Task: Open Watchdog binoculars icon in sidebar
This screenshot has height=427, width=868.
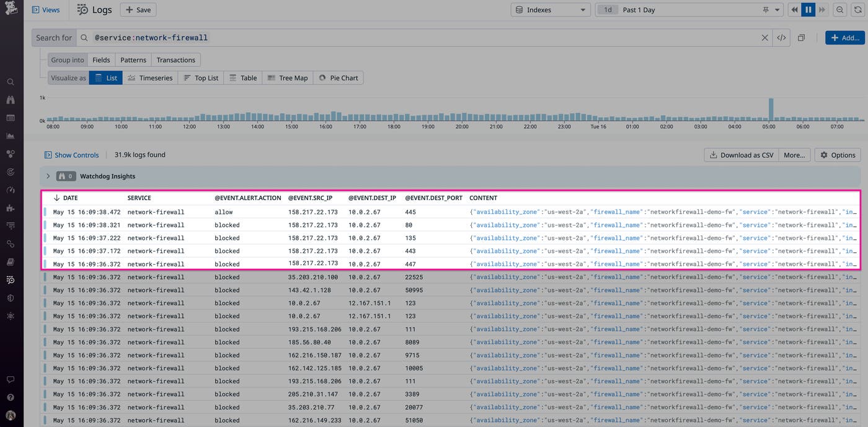Action: 11,100
